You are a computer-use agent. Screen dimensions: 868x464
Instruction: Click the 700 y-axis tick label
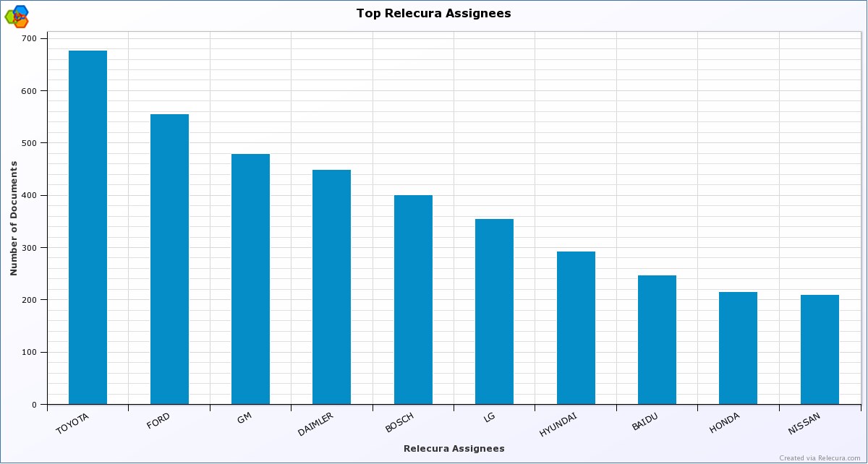(x=30, y=38)
